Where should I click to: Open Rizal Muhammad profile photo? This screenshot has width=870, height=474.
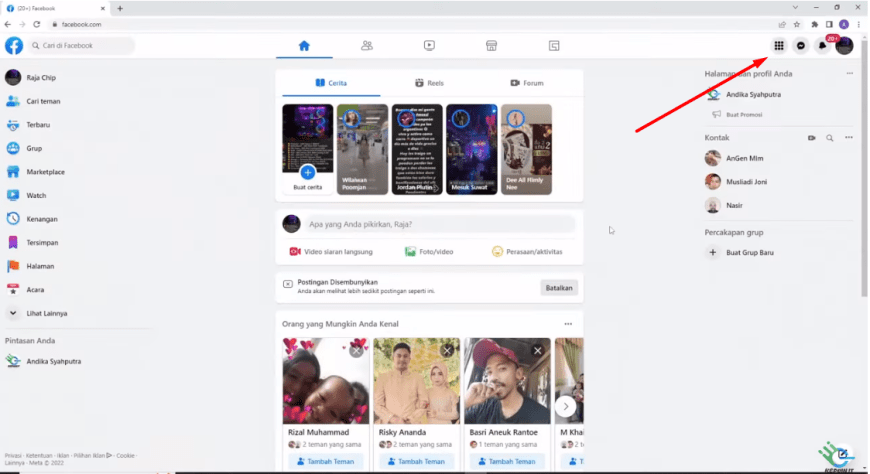coord(326,381)
